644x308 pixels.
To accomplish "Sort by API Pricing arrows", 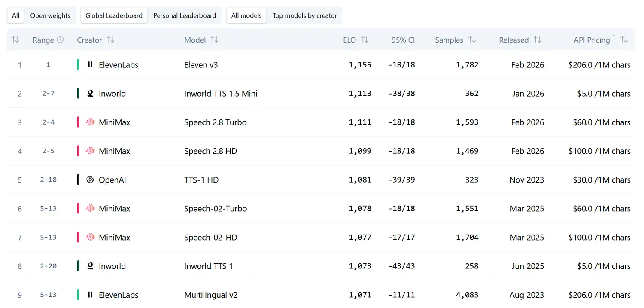I will pyautogui.click(x=624, y=40).
